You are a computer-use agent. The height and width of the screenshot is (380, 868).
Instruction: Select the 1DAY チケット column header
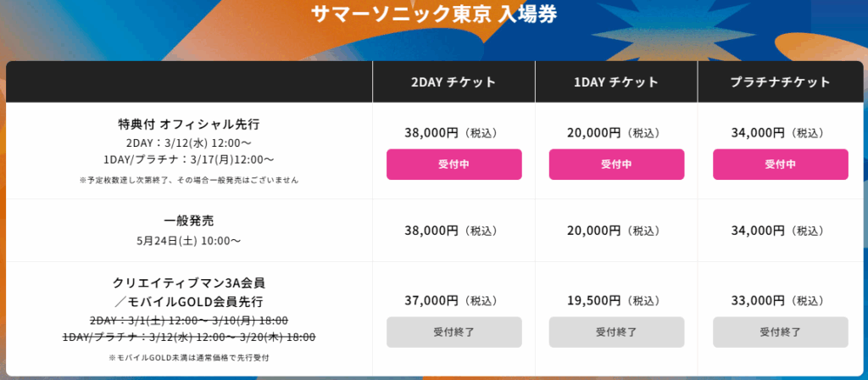(617, 82)
